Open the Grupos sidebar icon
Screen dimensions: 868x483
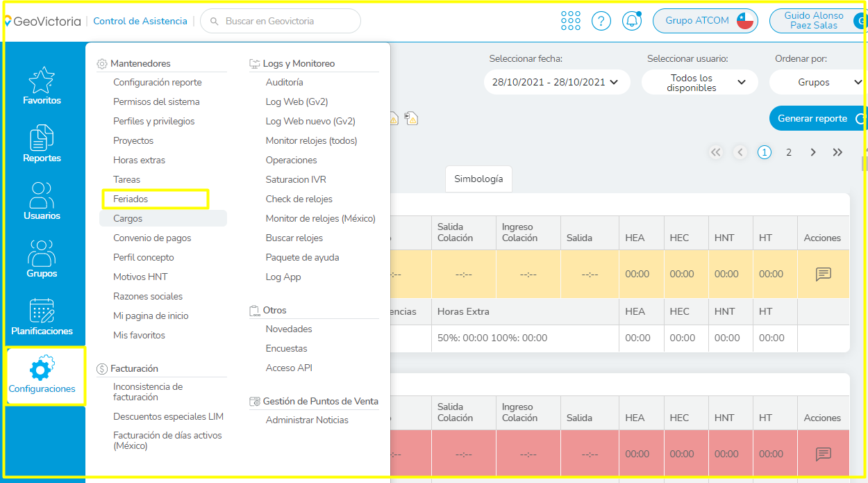pyautogui.click(x=42, y=254)
